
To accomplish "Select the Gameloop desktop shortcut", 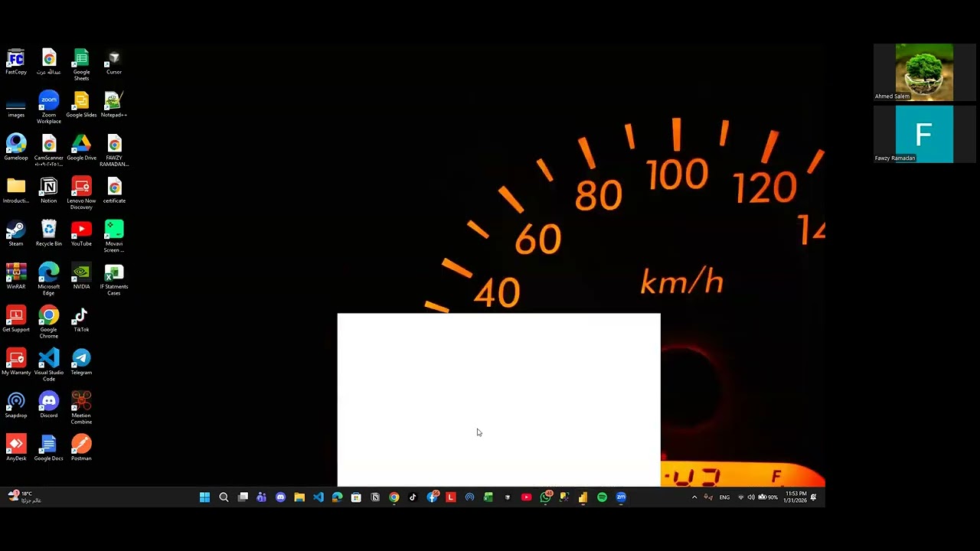I will (x=16, y=148).
